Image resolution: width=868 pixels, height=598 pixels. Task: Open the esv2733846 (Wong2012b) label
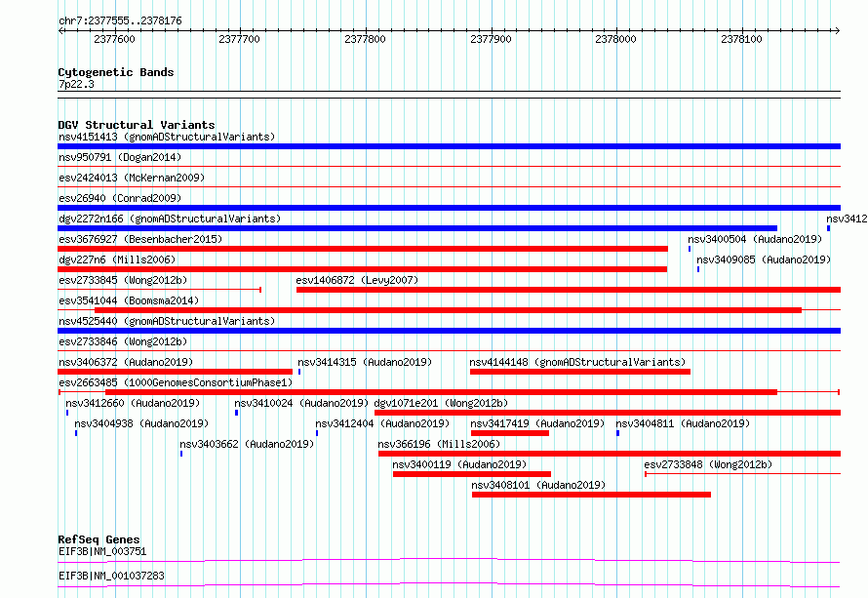tap(123, 341)
